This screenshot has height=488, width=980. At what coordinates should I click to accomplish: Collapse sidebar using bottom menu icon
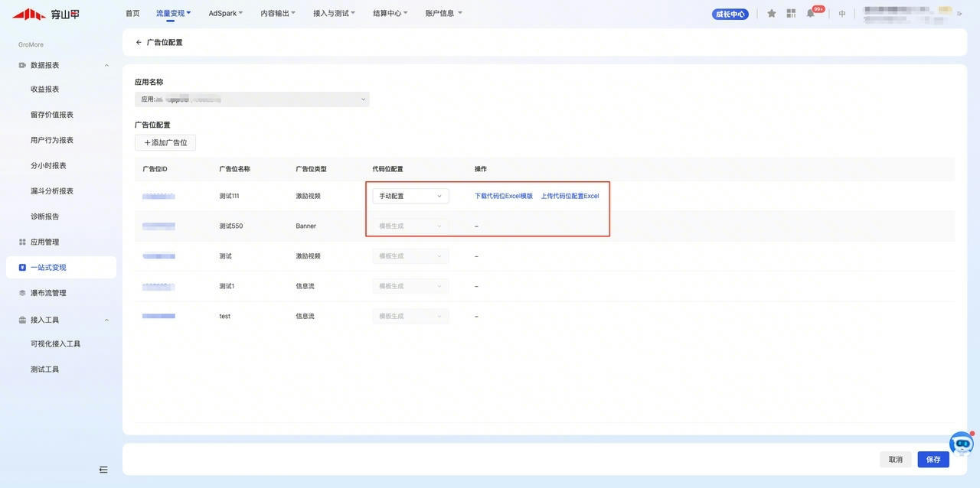point(103,470)
